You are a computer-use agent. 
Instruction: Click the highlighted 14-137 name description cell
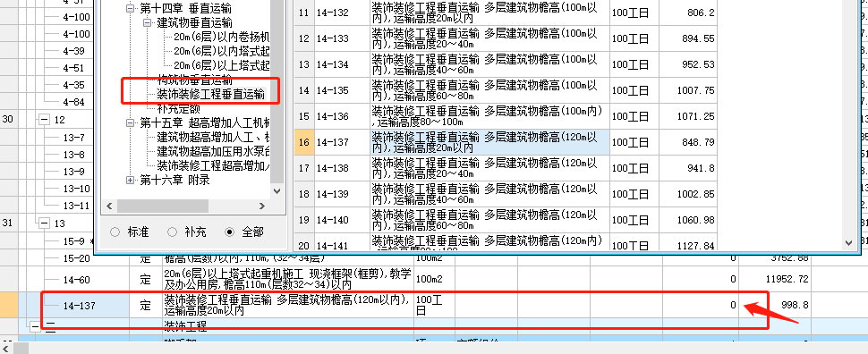coord(489,143)
